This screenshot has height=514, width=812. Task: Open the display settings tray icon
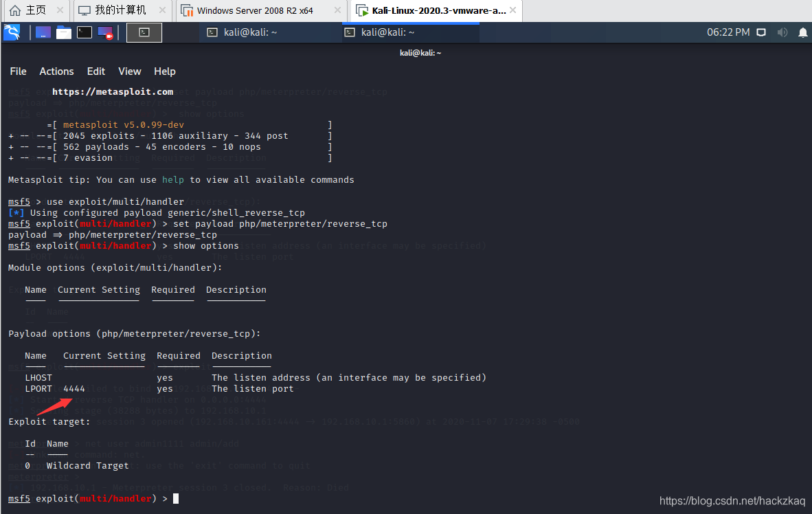point(761,32)
